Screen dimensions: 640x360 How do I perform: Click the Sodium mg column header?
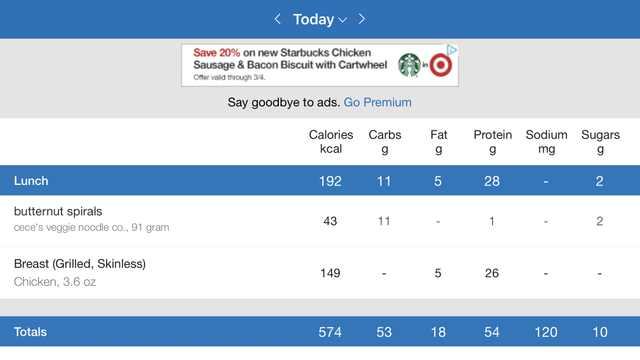546,142
